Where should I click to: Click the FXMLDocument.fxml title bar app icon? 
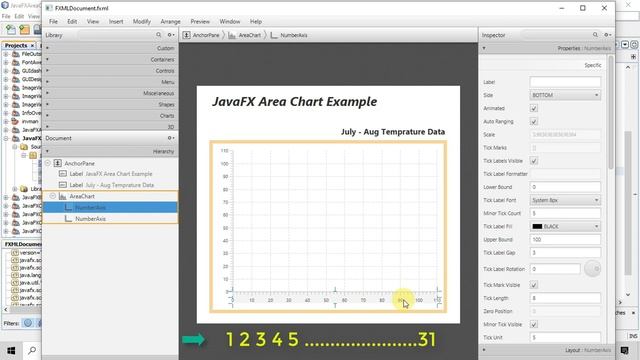click(49, 8)
